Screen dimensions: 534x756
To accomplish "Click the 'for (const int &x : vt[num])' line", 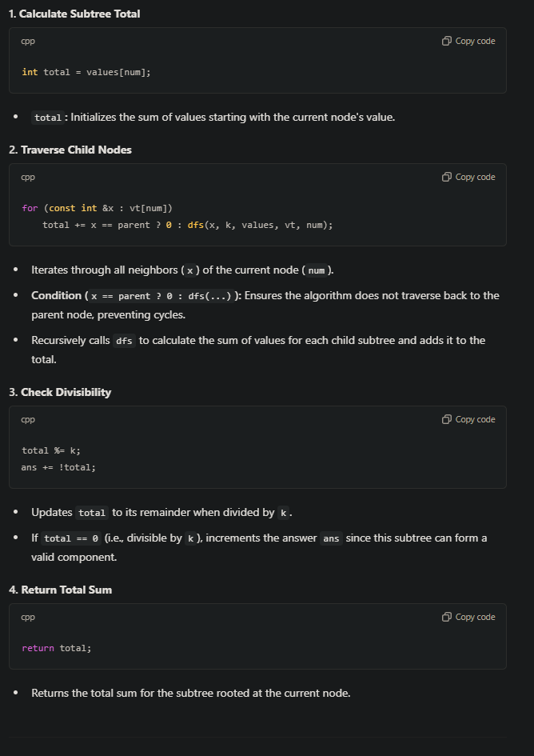I will pos(97,208).
